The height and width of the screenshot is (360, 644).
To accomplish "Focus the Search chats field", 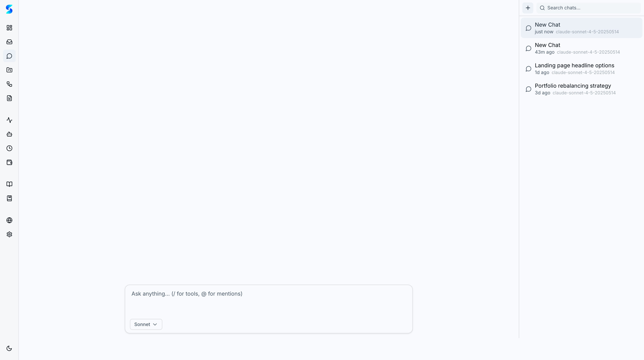I will (x=589, y=8).
